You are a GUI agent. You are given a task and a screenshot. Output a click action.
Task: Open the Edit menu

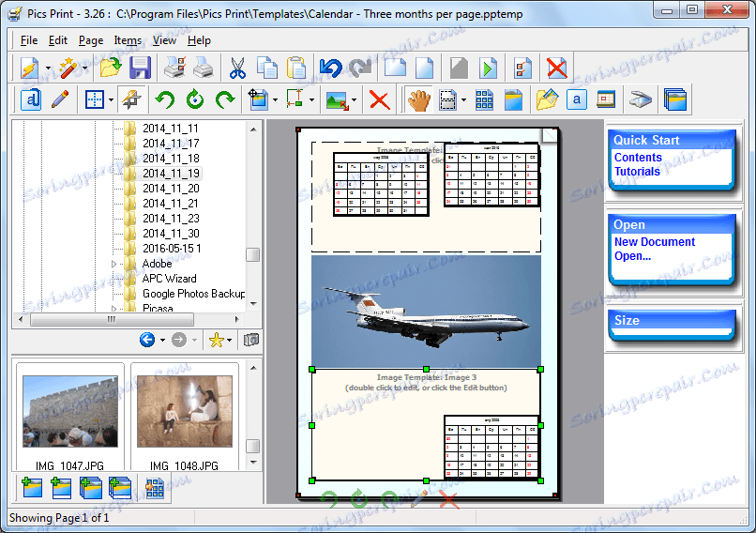[x=58, y=40]
